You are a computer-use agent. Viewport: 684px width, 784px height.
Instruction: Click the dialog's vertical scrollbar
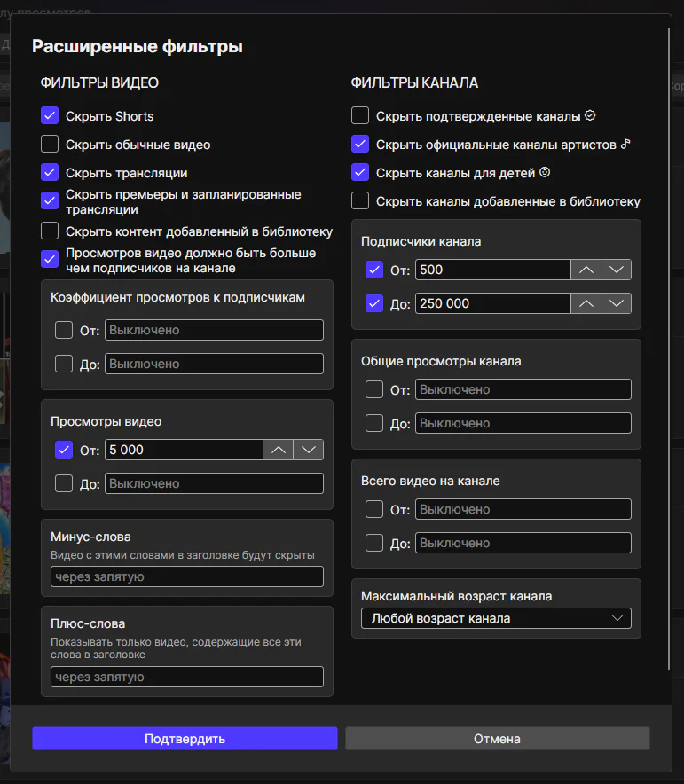[x=669, y=349]
